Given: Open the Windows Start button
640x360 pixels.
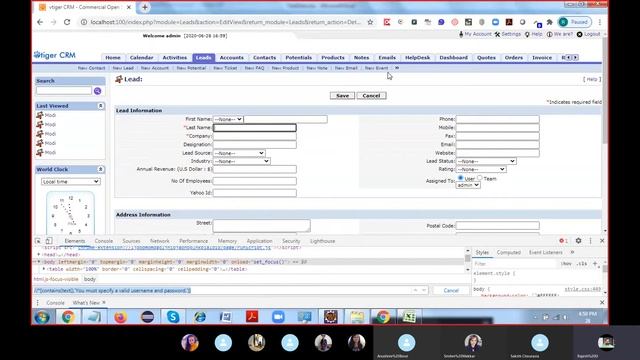Looking at the screenshot, I should (42, 317).
